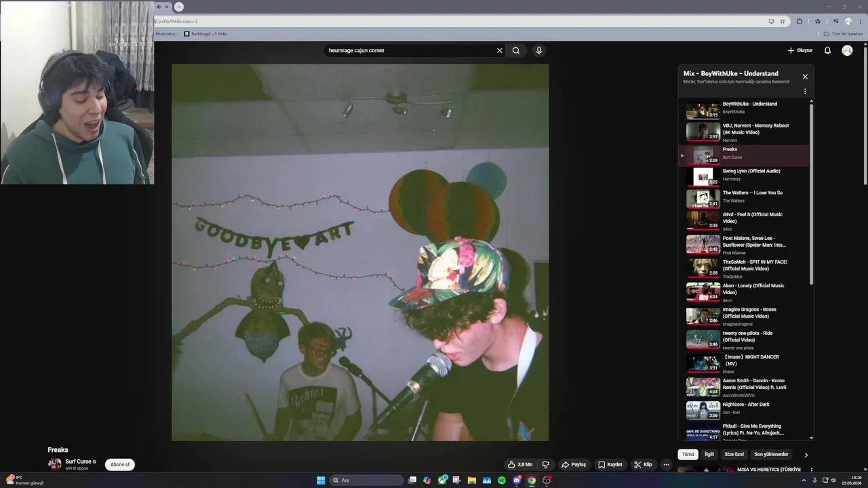Image resolution: width=868 pixels, height=488 pixels.
Task: Like the video showing 3,8 Mn
Action: 520,464
